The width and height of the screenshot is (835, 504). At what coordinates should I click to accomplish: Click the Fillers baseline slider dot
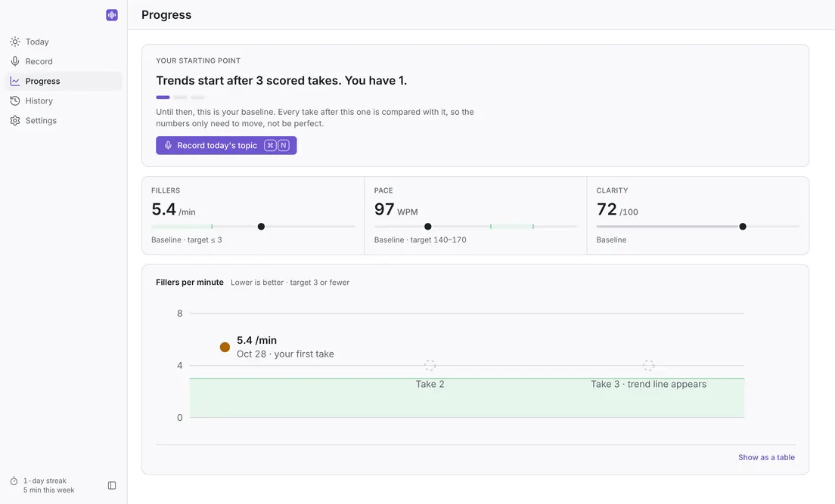click(x=261, y=226)
